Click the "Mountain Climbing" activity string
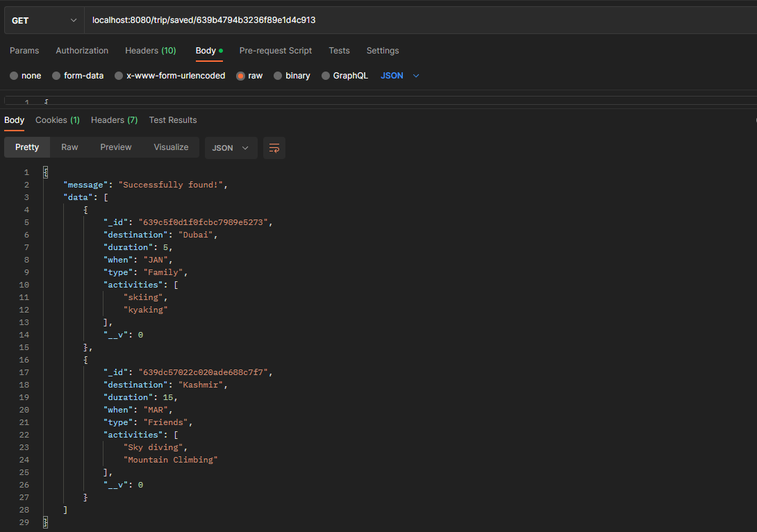This screenshot has width=757, height=532. click(170, 460)
